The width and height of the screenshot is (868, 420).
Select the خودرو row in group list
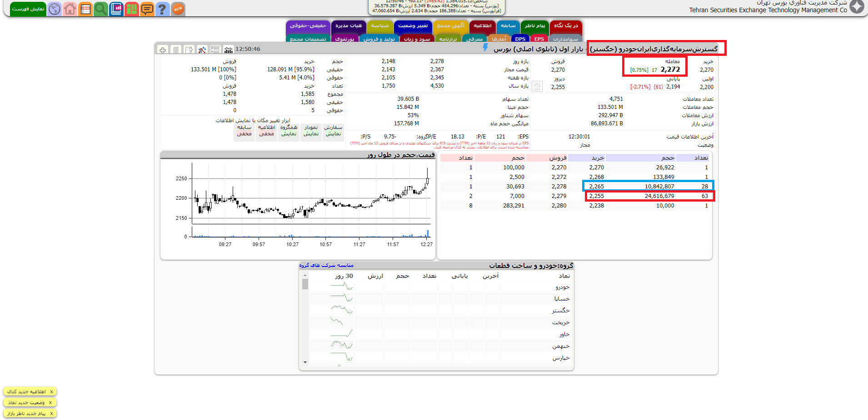[441, 287]
